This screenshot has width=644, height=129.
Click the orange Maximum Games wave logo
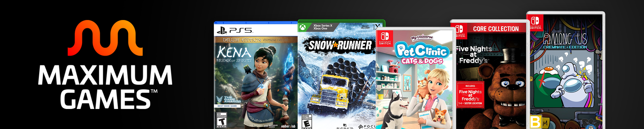point(105,38)
